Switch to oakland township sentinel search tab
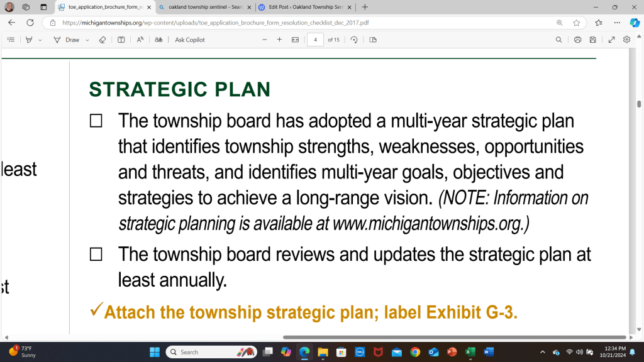This screenshot has width=644, height=362. tap(200, 7)
